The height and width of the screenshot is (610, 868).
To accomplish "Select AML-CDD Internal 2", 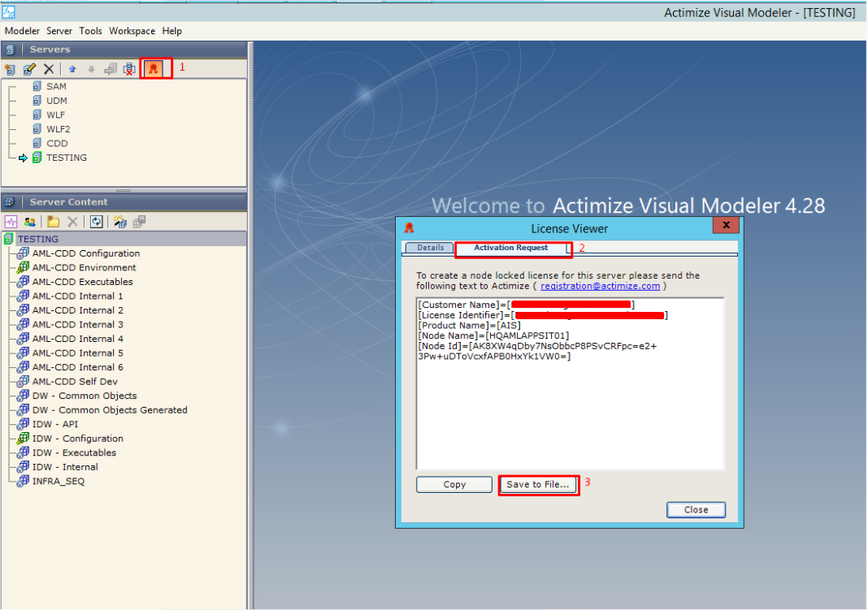I will (x=77, y=311).
